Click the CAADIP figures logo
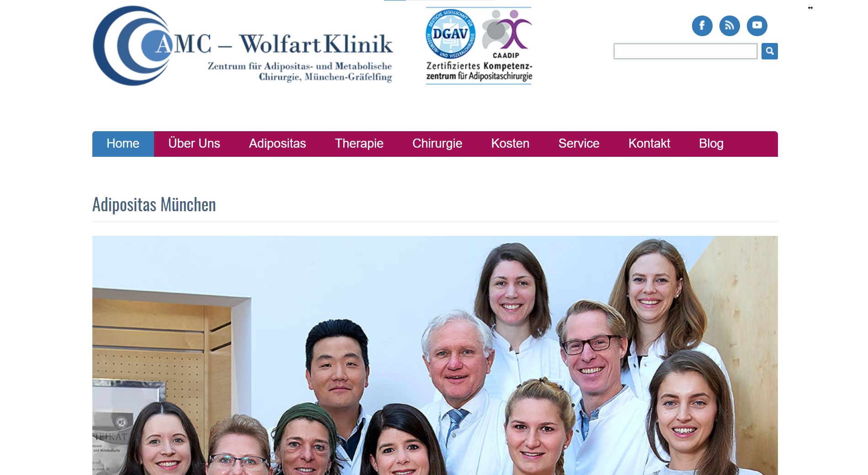 (506, 33)
